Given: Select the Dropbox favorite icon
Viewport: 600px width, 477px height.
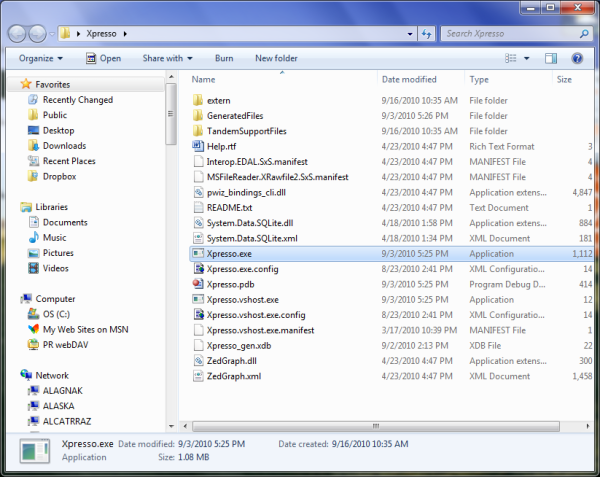Looking at the screenshot, I should tap(32, 176).
